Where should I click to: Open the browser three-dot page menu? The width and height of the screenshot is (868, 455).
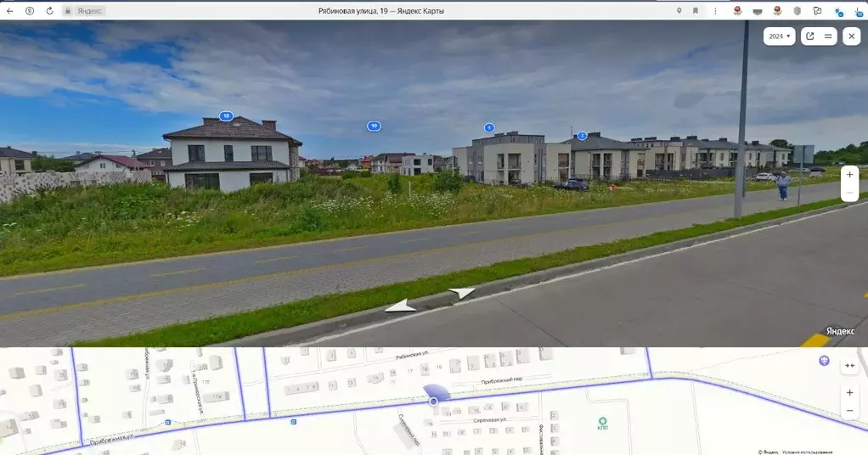(x=715, y=10)
